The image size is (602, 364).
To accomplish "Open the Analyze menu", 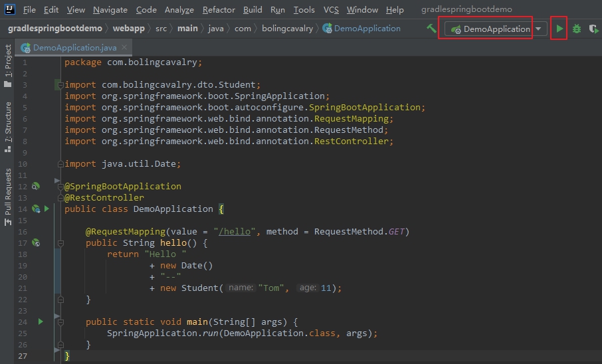I will [x=179, y=9].
